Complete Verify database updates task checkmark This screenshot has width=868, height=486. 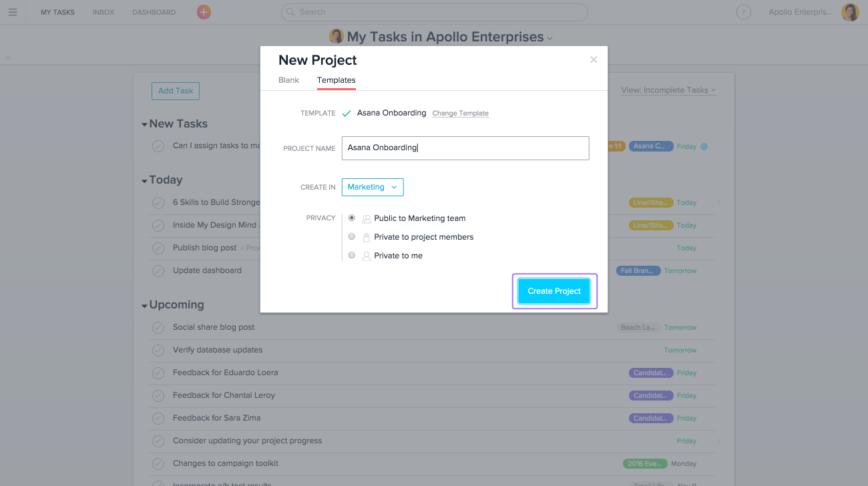[x=158, y=350]
